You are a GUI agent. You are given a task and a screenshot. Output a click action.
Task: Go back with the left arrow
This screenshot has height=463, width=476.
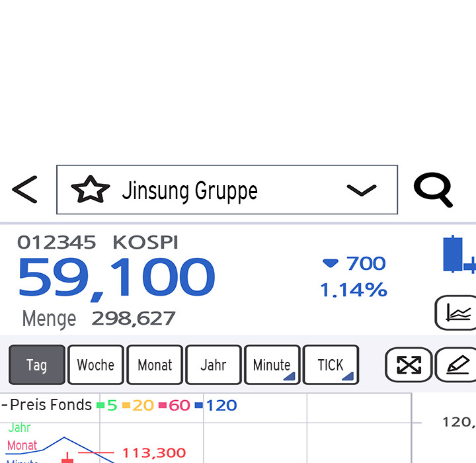[x=24, y=189]
